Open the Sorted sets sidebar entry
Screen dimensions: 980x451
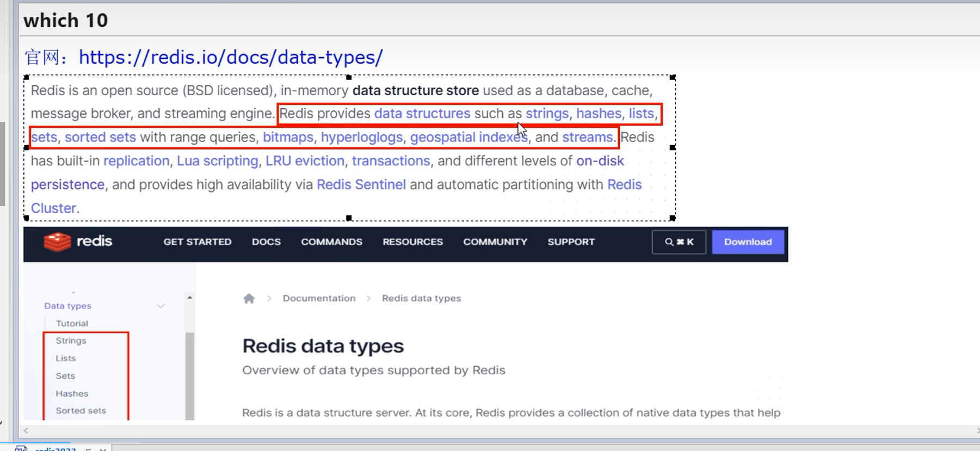point(81,411)
